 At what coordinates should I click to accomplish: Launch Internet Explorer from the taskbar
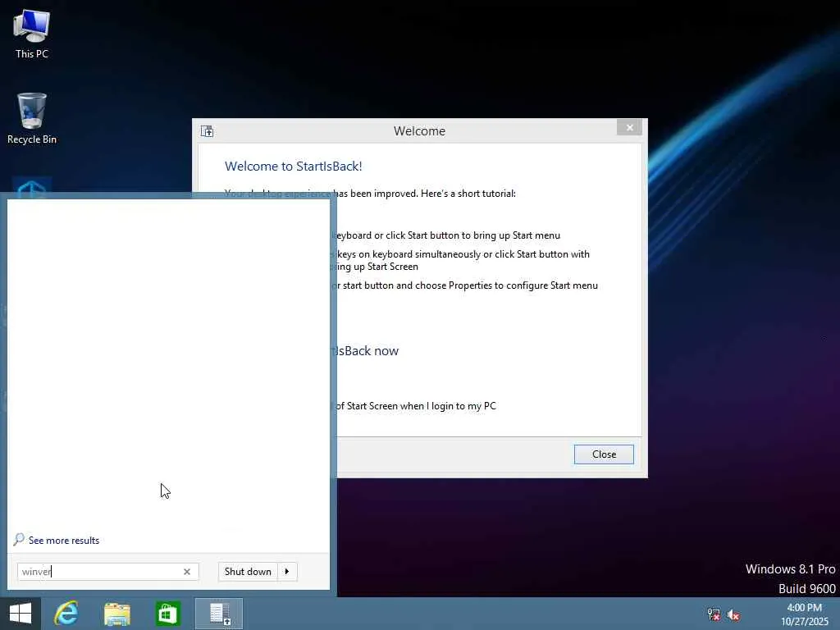click(x=66, y=614)
